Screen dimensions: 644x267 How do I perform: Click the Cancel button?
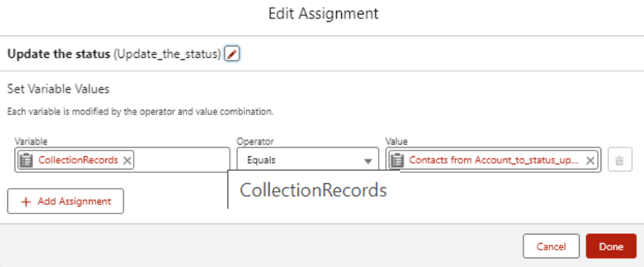[551, 247]
